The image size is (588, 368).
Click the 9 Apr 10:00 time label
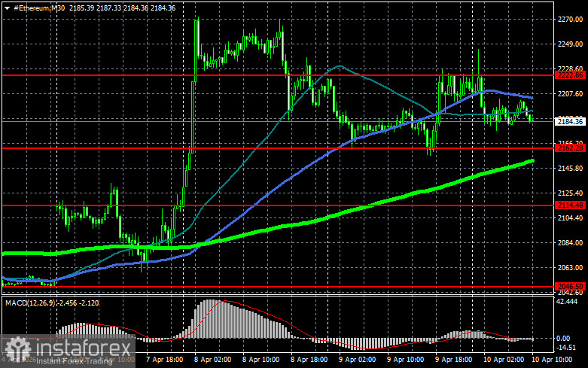(x=405, y=360)
